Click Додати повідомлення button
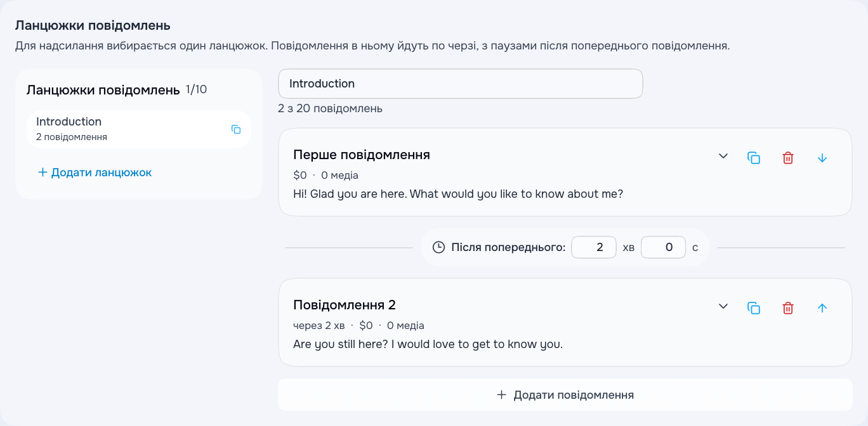The height and width of the screenshot is (426, 868). point(565,395)
